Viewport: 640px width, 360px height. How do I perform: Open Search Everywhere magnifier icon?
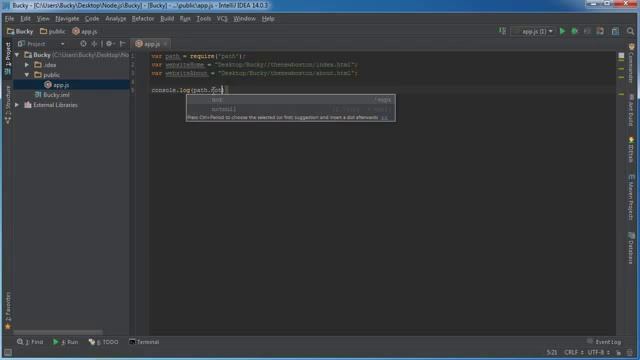[630, 31]
